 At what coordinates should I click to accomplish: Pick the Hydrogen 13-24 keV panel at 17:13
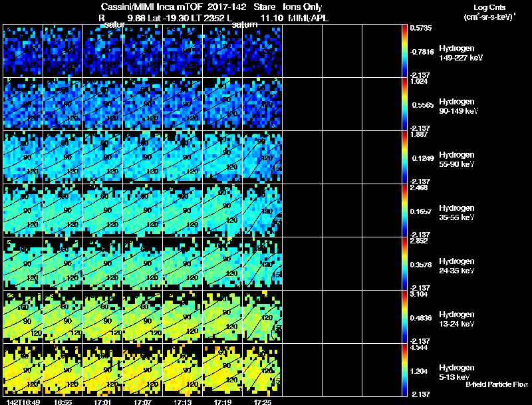182,317
